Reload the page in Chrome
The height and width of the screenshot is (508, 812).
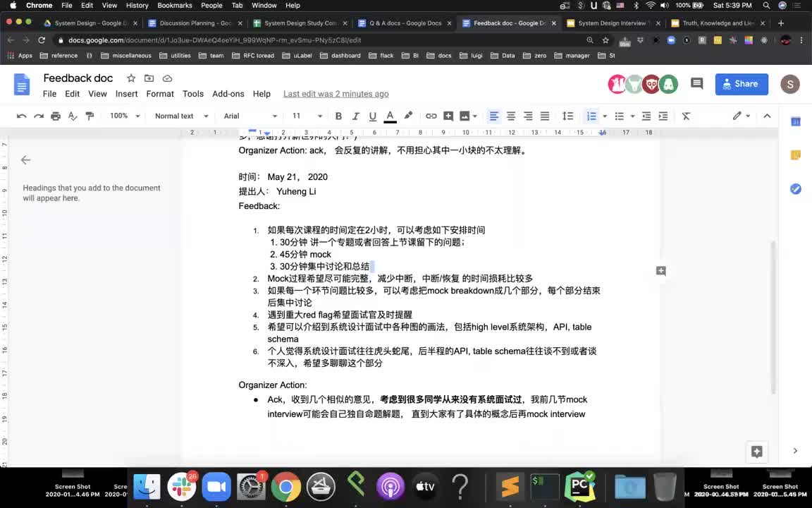pyautogui.click(x=42, y=40)
